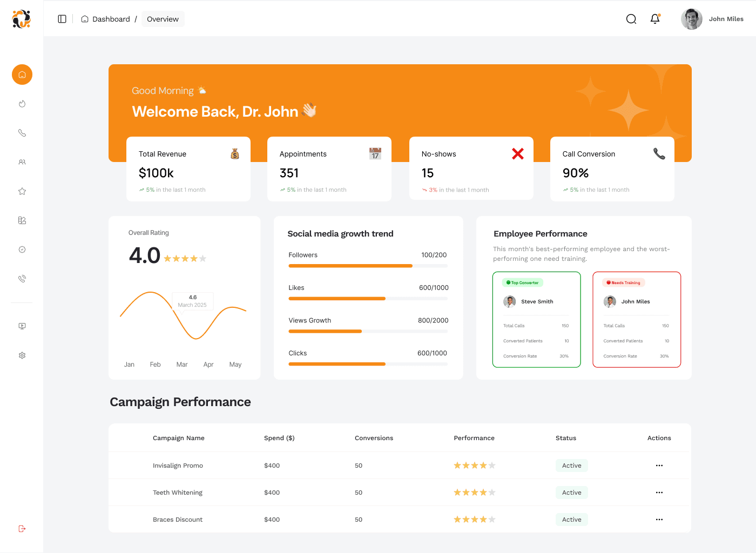Select the Overview breadcrumb tab
This screenshot has width=756, height=553.
click(163, 19)
